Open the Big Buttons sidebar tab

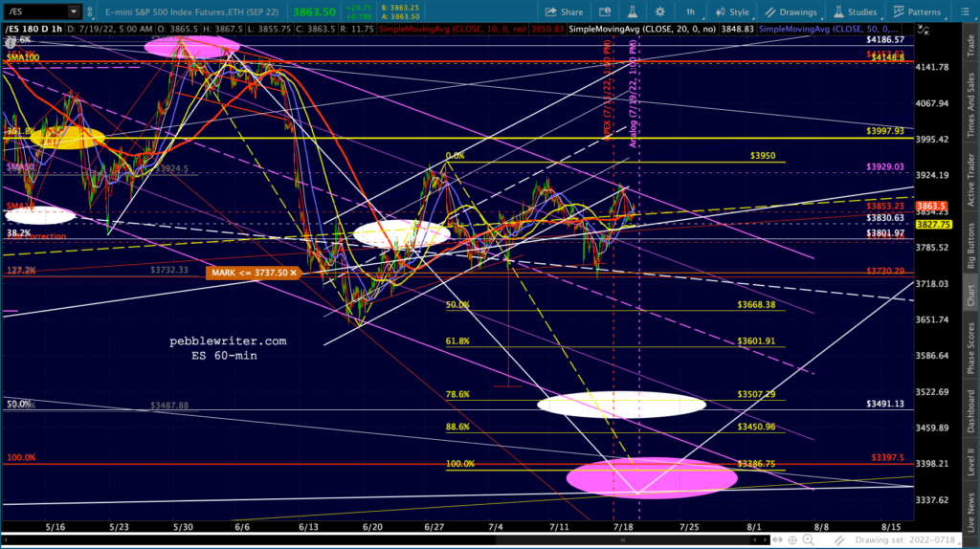[970, 247]
